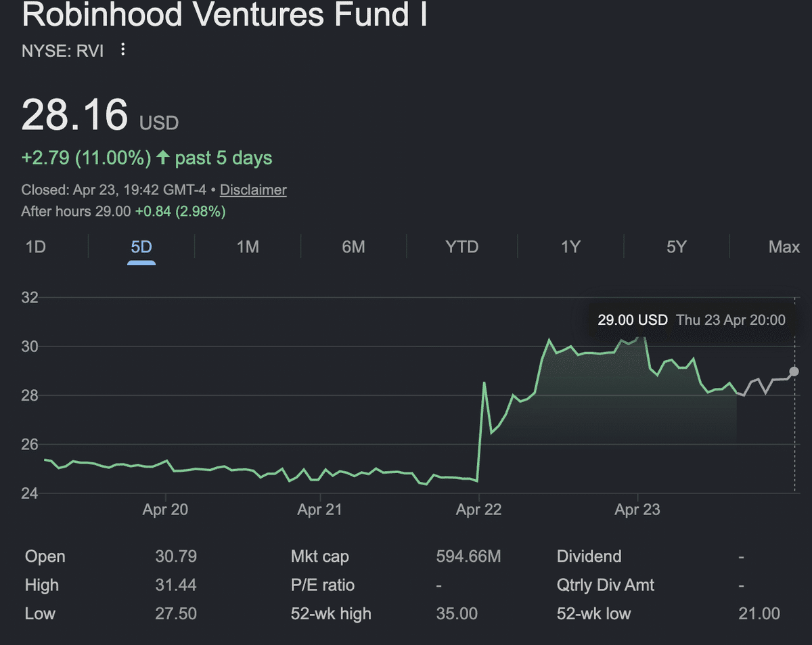
Task: Show the 1M price chart
Action: coord(248,247)
